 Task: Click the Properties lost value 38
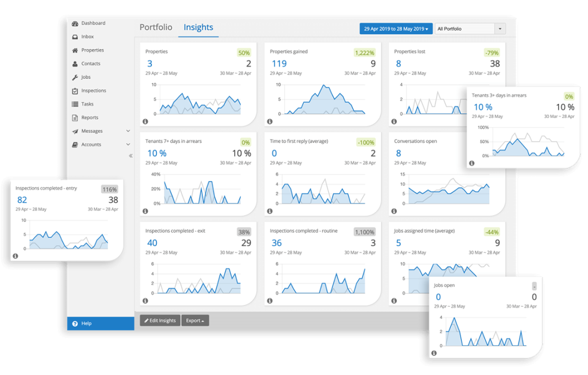pyautogui.click(x=495, y=64)
